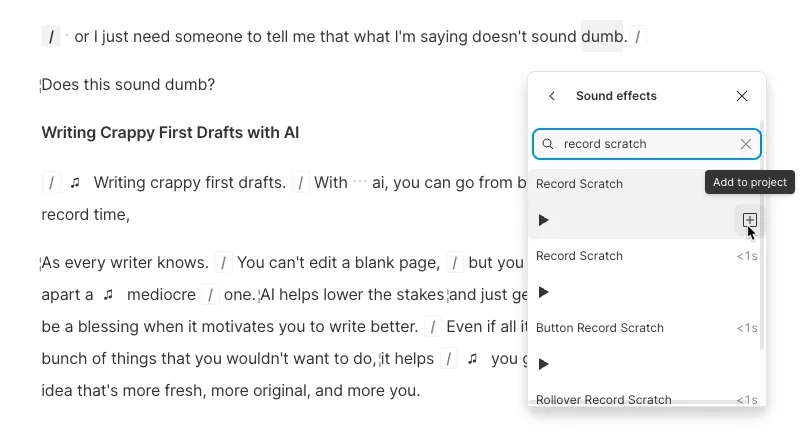Select the top Record Scratch result title
Image resolution: width=812 pixels, height=433 pixels.
click(579, 184)
